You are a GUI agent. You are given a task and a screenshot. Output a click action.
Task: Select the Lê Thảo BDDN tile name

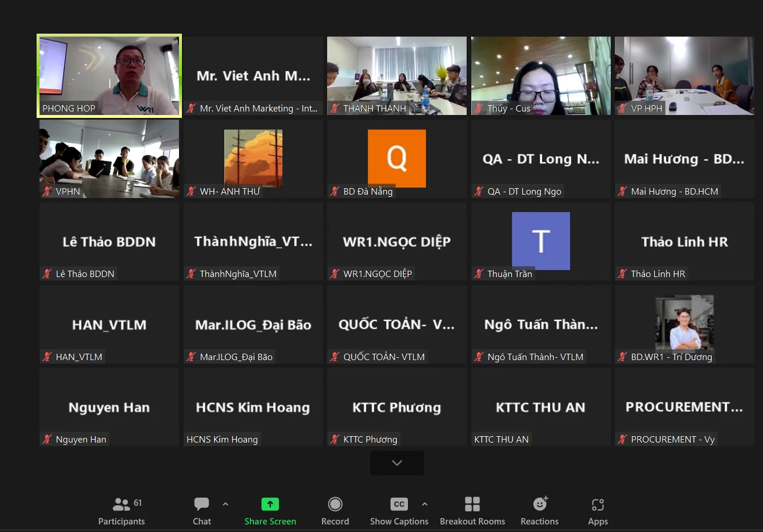point(109,242)
